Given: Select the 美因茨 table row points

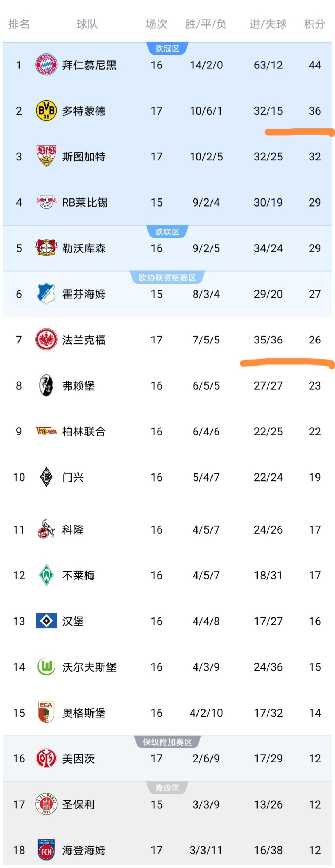Looking at the screenshot, I should (314, 758).
